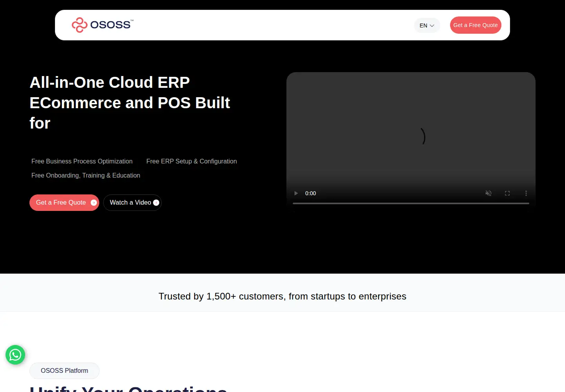Open the video more options menu
The height and width of the screenshot is (392, 565).
pos(526,193)
